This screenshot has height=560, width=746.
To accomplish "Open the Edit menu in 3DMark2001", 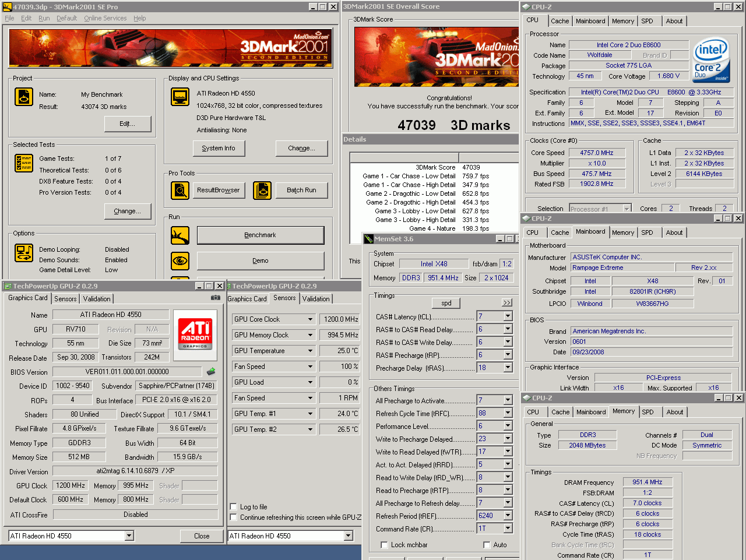I will tap(26, 18).
